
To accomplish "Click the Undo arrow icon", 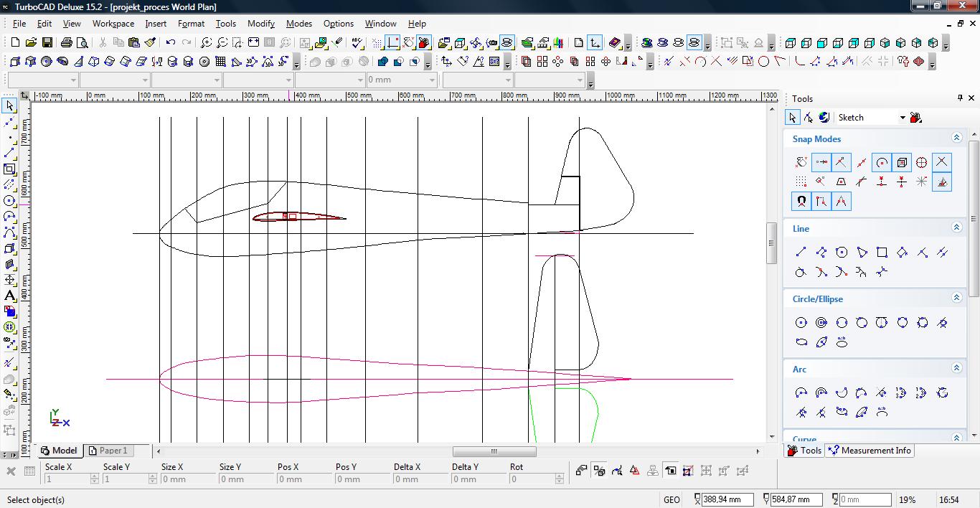I will 170,43.
